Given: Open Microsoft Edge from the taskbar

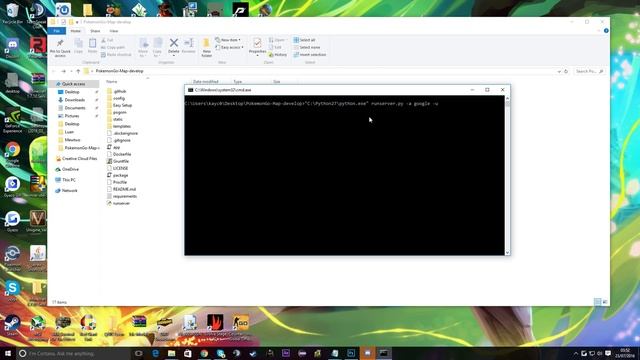Looking at the screenshot, I should point(156,353).
